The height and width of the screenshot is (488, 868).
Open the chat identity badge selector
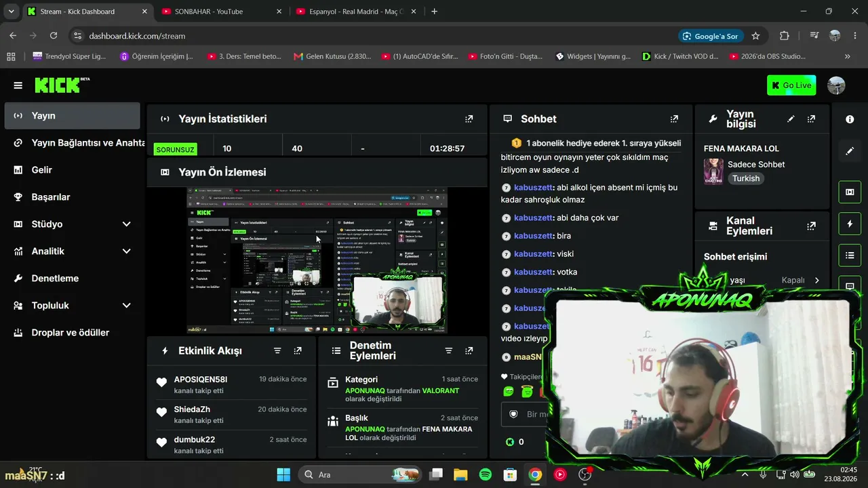[x=513, y=414]
